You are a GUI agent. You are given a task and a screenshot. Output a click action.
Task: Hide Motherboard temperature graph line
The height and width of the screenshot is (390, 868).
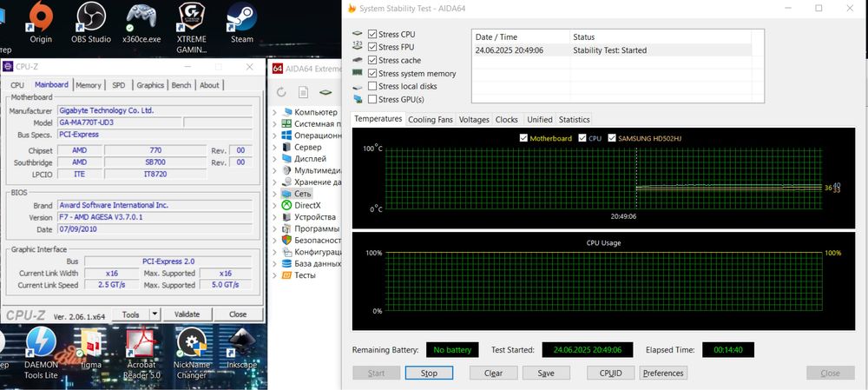coord(523,138)
